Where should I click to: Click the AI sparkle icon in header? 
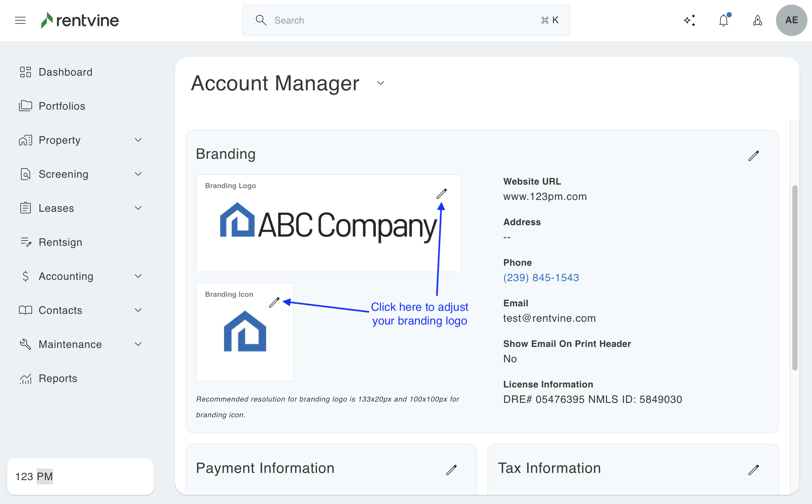690,20
